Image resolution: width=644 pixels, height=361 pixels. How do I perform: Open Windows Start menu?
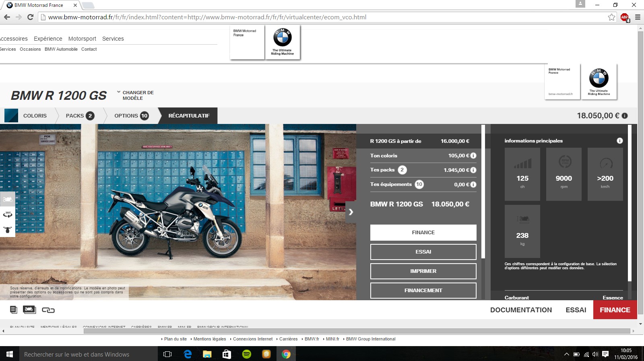(x=10, y=354)
